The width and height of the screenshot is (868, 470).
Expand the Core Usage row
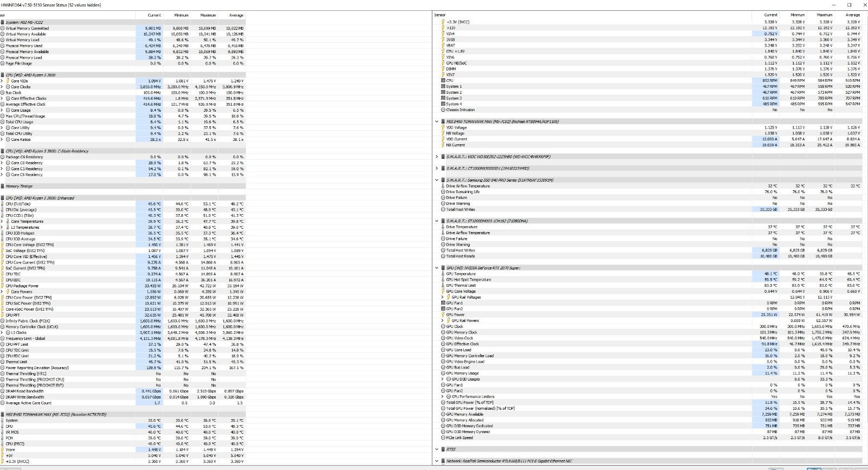(2, 110)
